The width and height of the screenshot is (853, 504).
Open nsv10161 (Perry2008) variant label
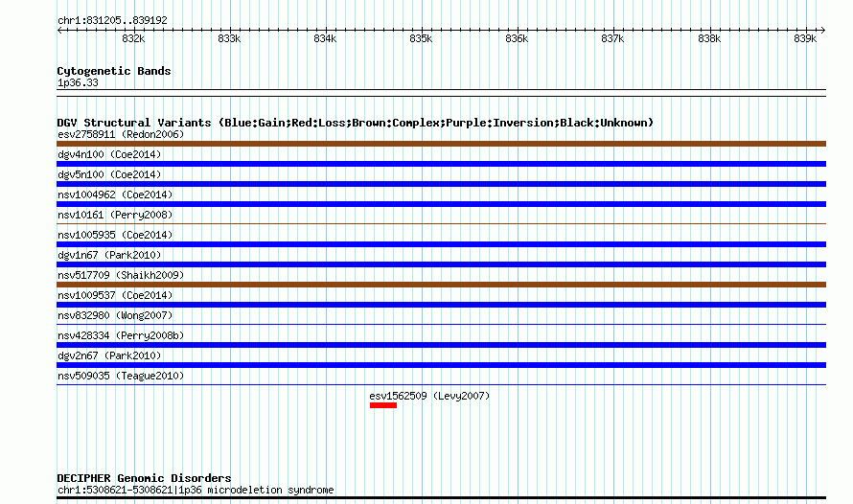115,215
